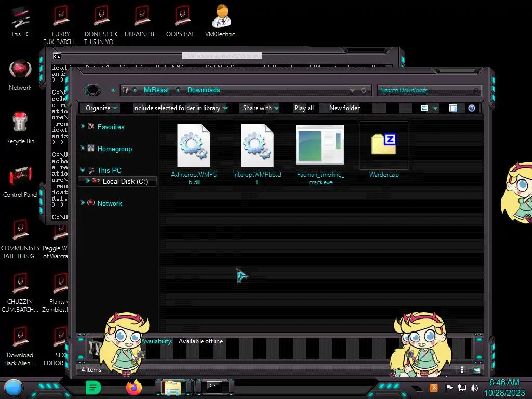Select AxInterop.WMPLib.dll file
The width and height of the screenshot is (532, 399).
tap(194, 154)
